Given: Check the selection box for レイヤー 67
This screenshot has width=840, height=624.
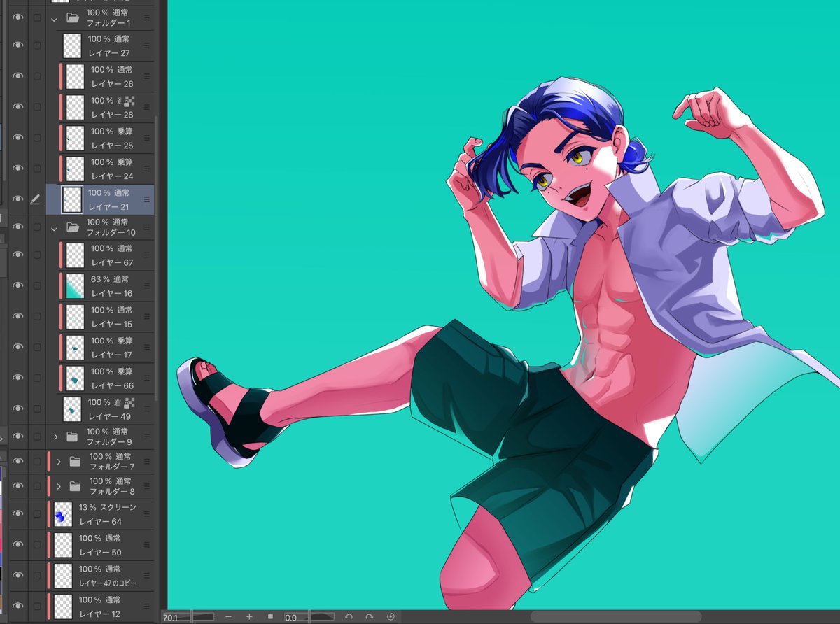Looking at the screenshot, I should pyautogui.click(x=37, y=255).
